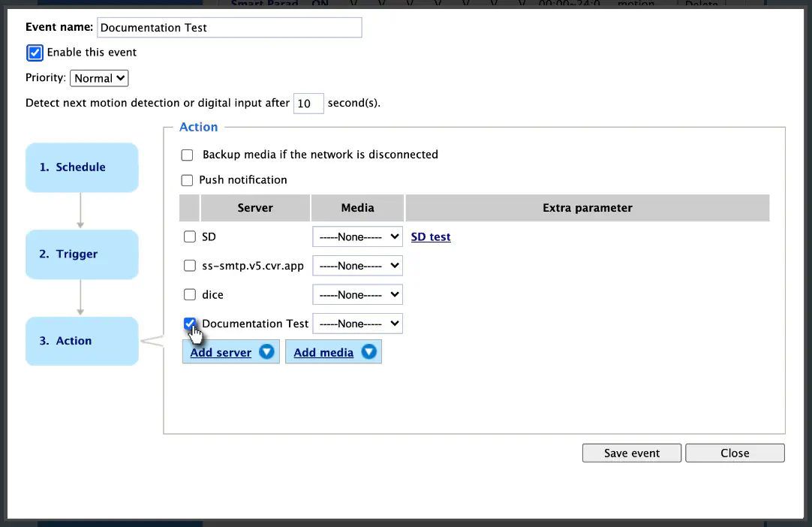This screenshot has height=527, width=812.
Task: Click the ss-smtp.v5.cvr.app server name
Action: [253, 266]
